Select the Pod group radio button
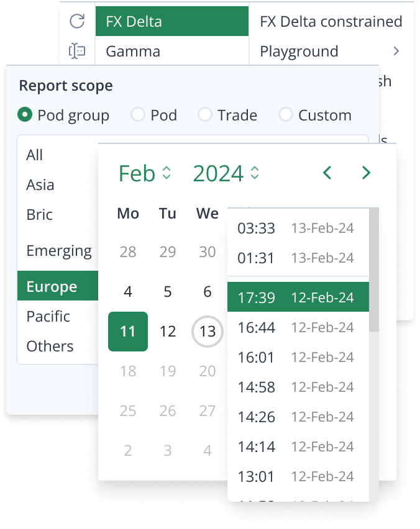 click(25, 115)
